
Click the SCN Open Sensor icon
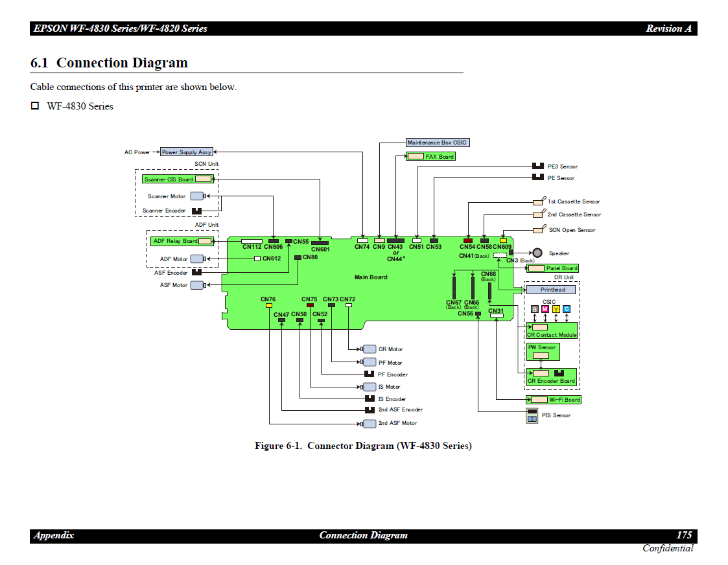[538, 230]
